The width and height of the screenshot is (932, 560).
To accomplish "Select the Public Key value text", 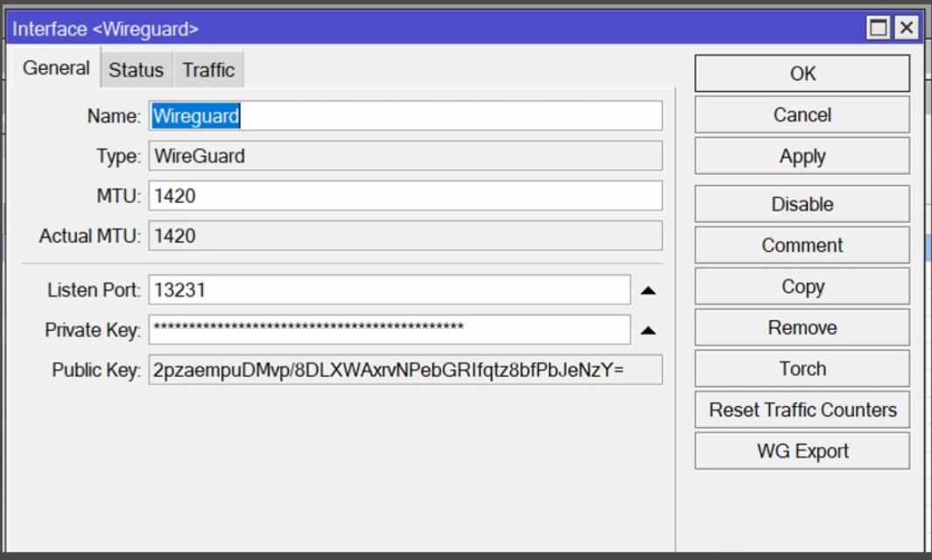I will [x=389, y=370].
